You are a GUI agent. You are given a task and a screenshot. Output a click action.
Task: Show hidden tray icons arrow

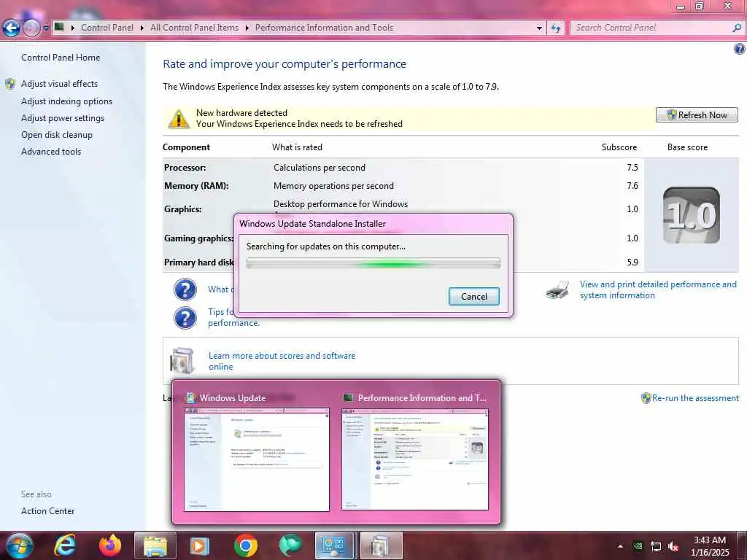[x=620, y=546]
